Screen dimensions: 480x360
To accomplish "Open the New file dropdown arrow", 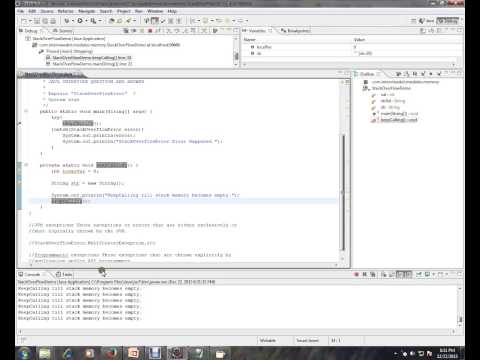I will tap(30, 21).
